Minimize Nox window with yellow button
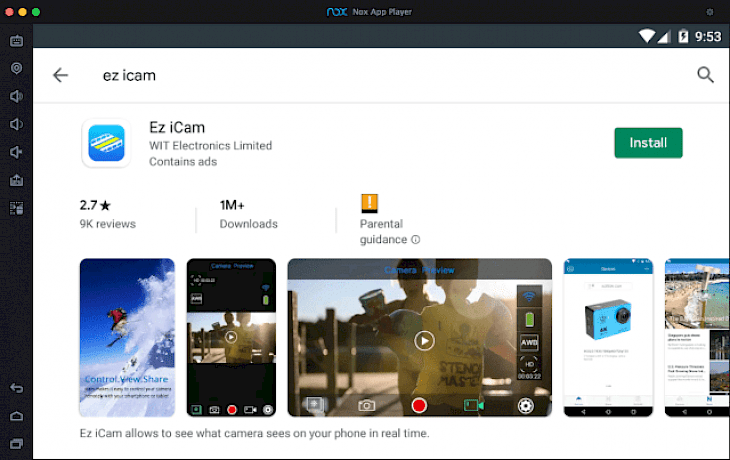730x460 pixels. click(22, 12)
